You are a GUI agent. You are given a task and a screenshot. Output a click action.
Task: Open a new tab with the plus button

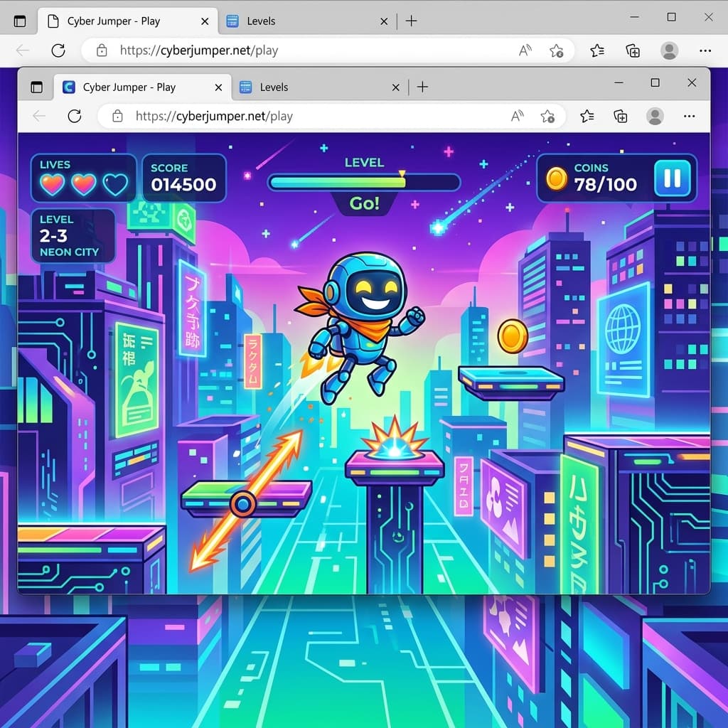[x=422, y=87]
